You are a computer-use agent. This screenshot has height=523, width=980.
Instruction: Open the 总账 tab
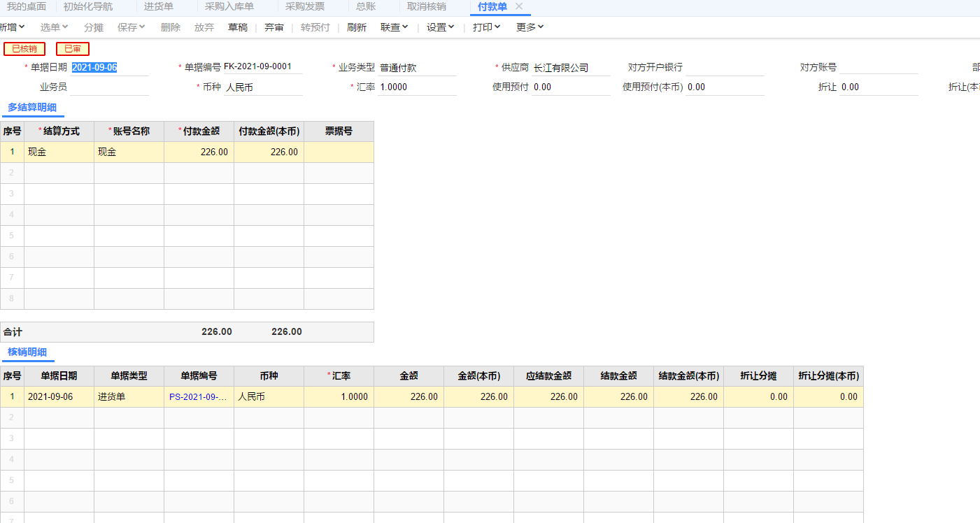[366, 6]
